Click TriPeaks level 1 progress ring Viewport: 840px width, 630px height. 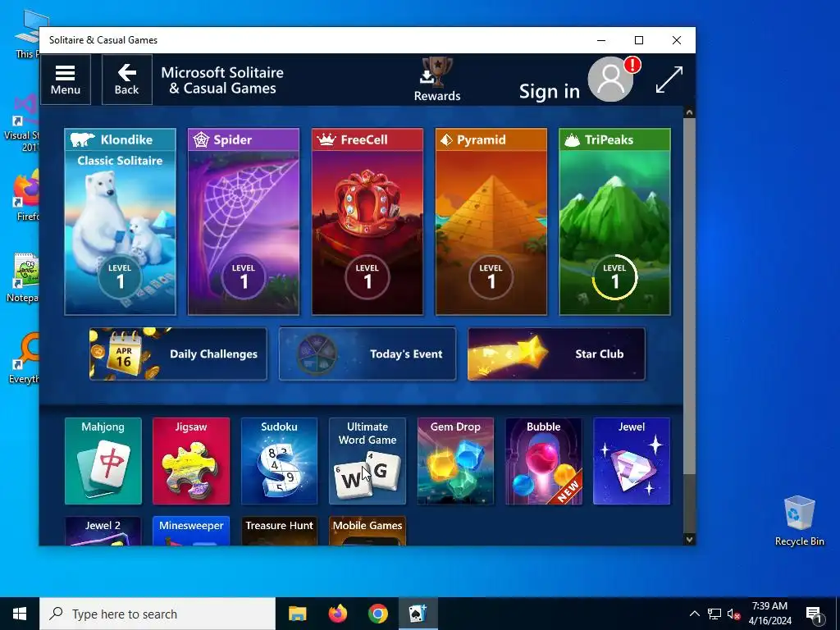(x=614, y=277)
